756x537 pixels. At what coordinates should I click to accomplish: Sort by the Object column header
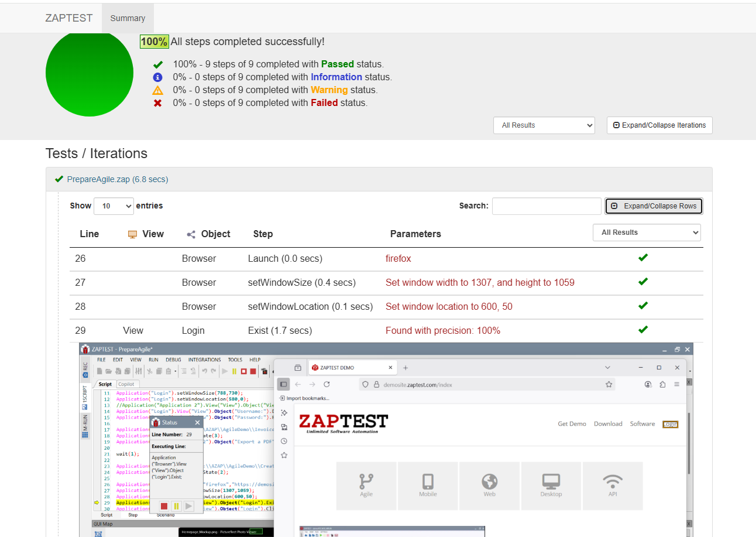pyautogui.click(x=215, y=234)
